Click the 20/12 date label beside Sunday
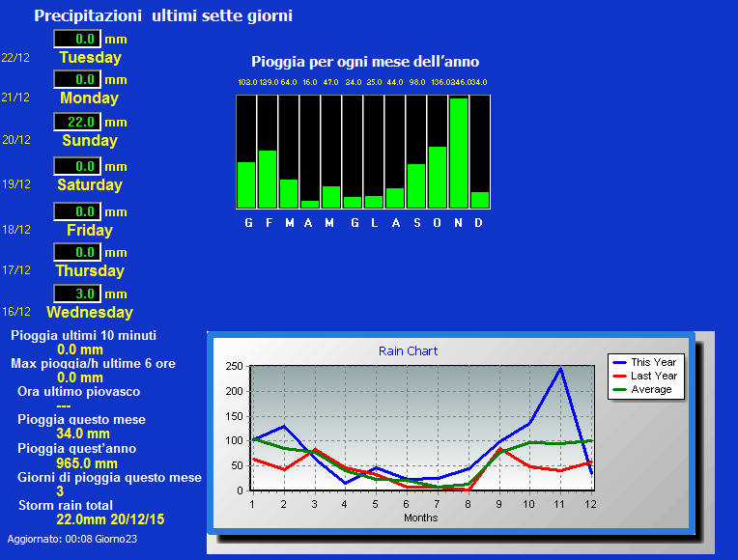The width and height of the screenshot is (738, 560). (16, 140)
